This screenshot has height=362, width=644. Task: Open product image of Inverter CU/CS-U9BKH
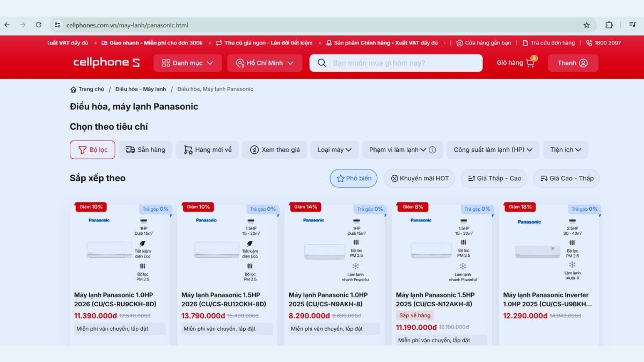pos(550,249)
